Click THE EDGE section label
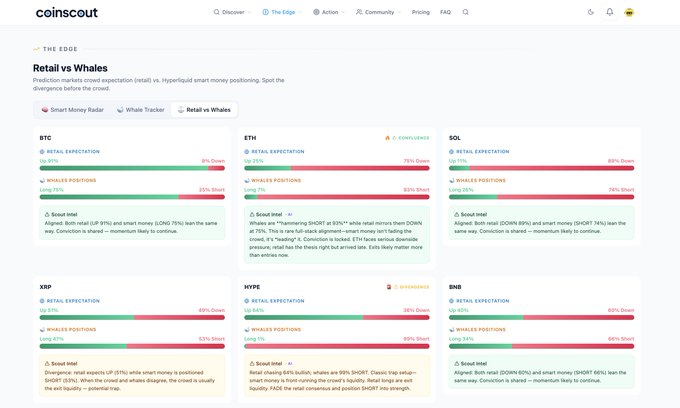 pyautogui.click(x=60, y=49)
